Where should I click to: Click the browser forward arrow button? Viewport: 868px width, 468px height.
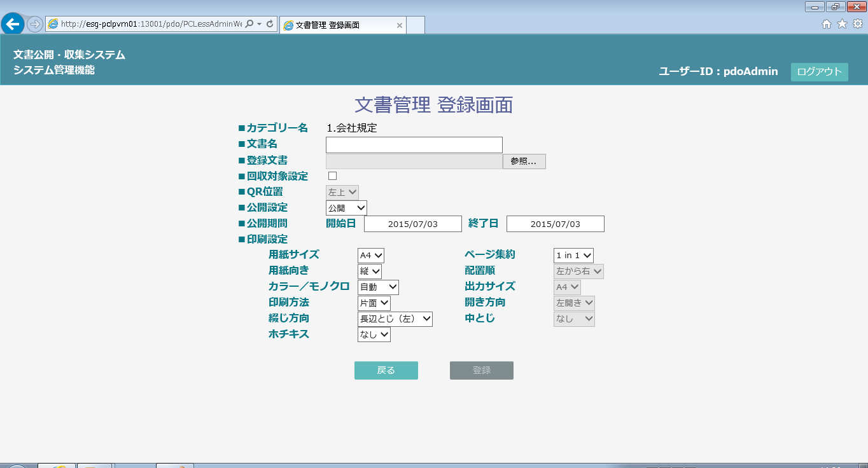pos(34,24)
